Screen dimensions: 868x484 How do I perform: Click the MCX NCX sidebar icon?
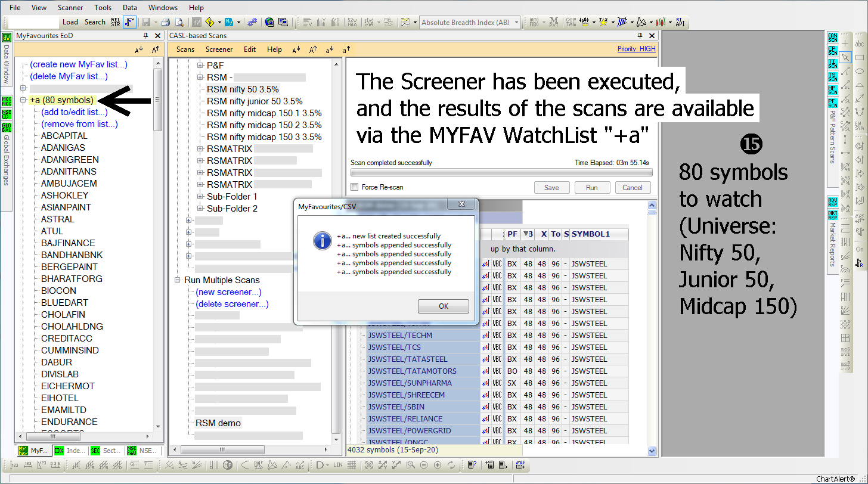point(7,100)
